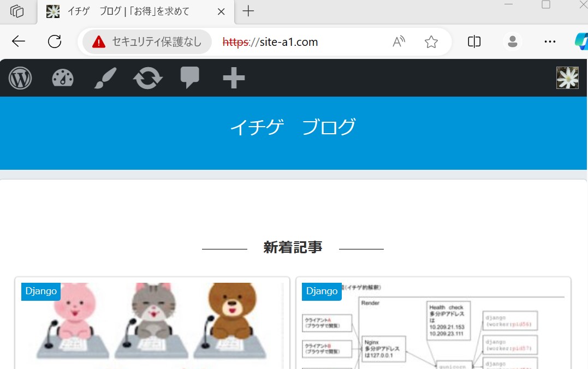Open the WordPress dashboard gauge icon
The height and width of the screenshot is (369, 588).
(63, 79)
